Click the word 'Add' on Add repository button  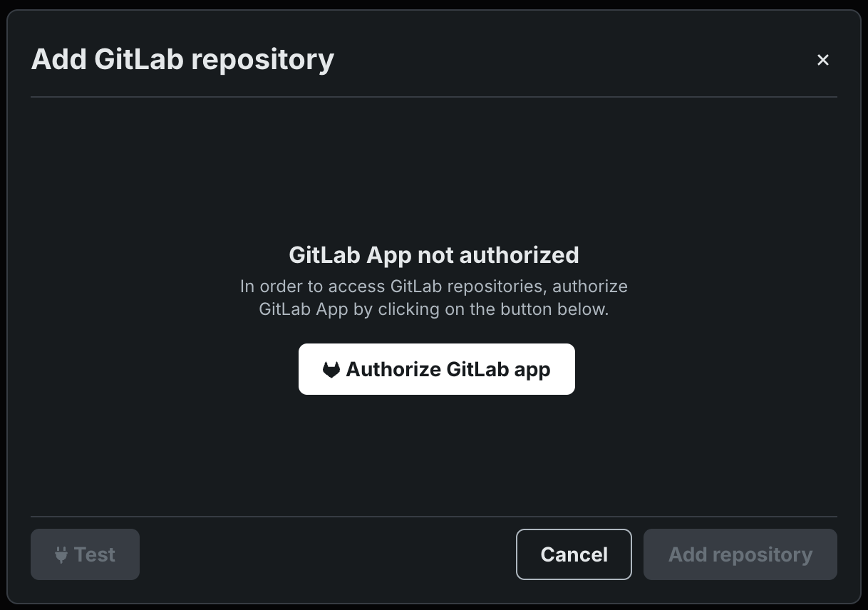point(687,554)
